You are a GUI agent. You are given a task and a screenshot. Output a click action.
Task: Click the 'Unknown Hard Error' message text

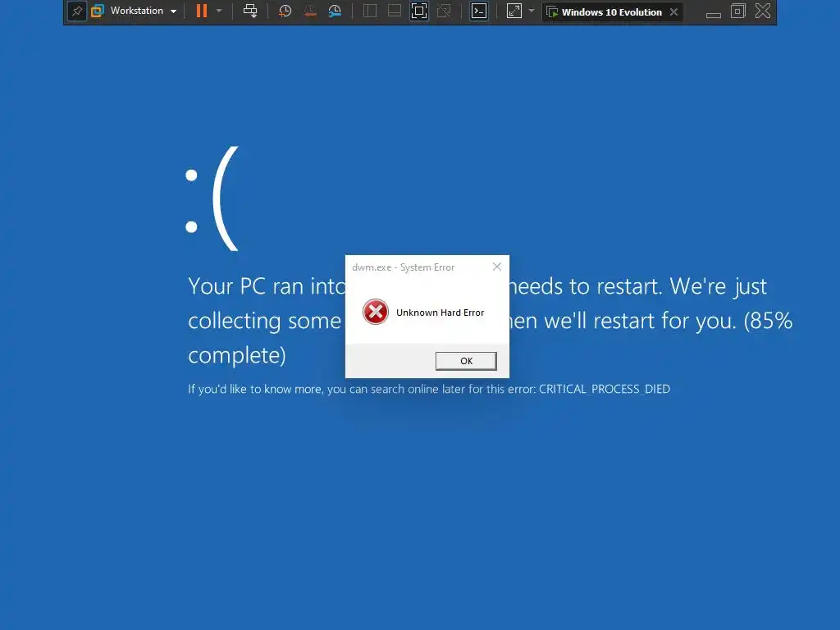(x=440, y=313)
